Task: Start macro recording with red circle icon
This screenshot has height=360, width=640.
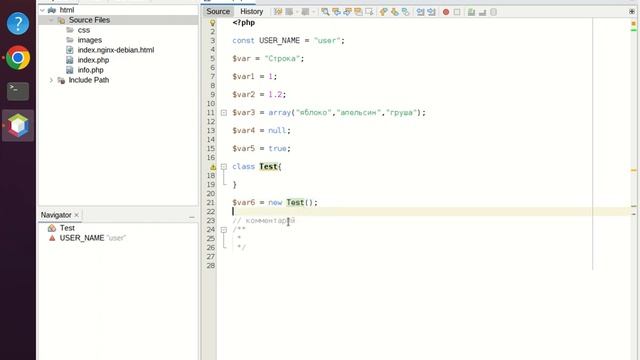Action: pyautogui.click(x=446, y=12)
